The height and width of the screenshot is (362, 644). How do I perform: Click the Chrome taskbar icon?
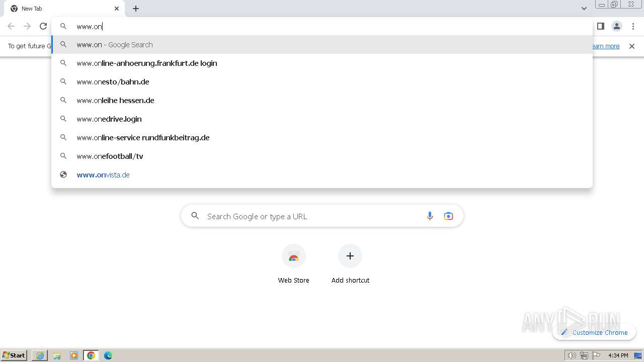coord(91,355)
